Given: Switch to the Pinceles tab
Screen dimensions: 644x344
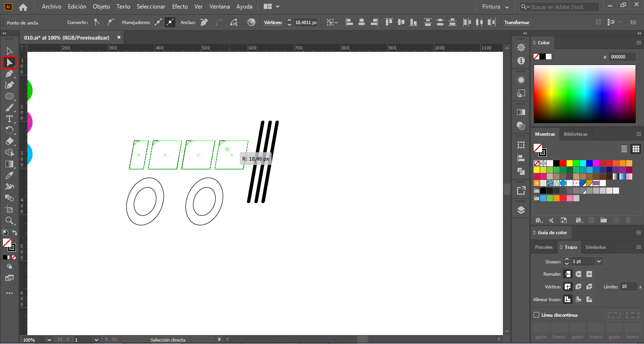Looking at the screenshot, I should pyautogui.click(x=544, y=247).
